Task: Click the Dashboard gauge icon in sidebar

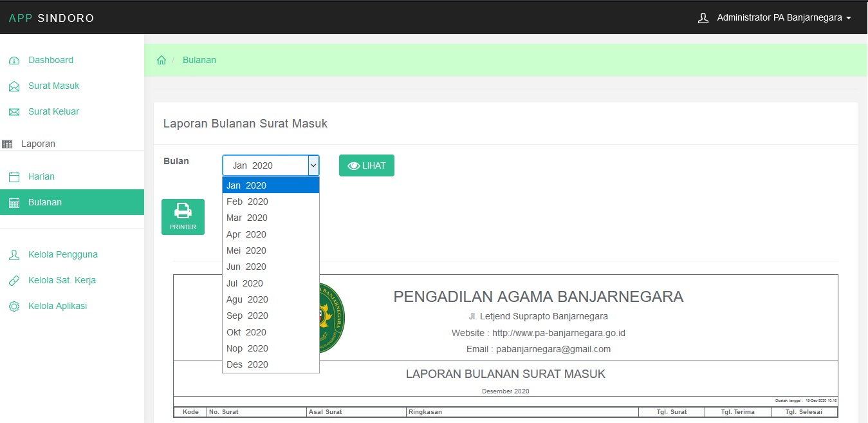Action: (14, 61)
